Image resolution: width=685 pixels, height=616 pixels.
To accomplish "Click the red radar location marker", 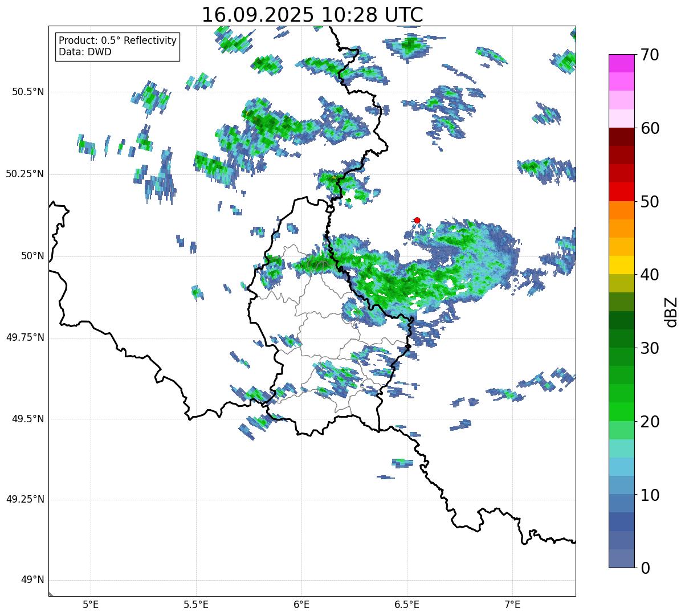I will [417, 220].
